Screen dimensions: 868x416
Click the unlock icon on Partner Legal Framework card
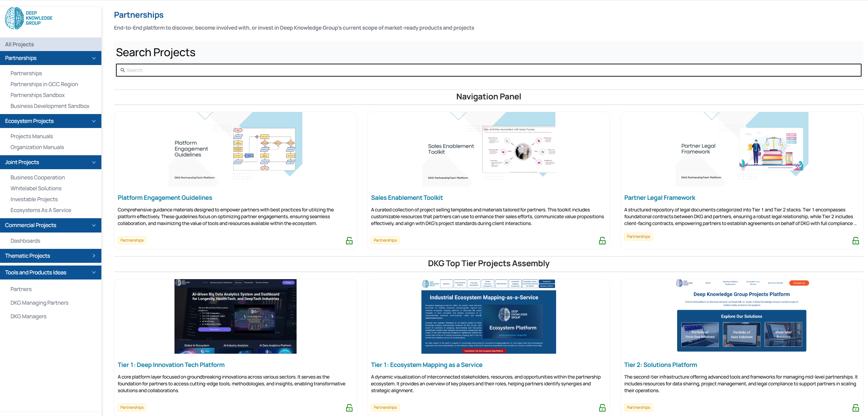[855, 241]
